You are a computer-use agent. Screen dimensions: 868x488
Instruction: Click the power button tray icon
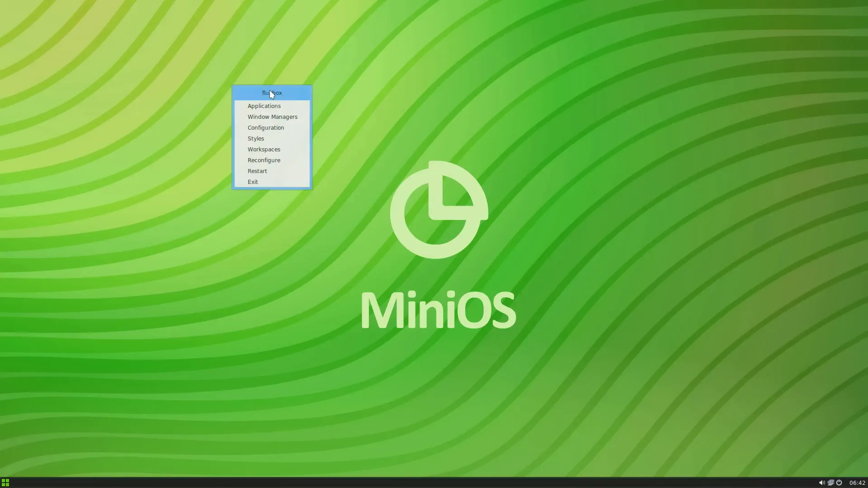[x=839, y=483]
